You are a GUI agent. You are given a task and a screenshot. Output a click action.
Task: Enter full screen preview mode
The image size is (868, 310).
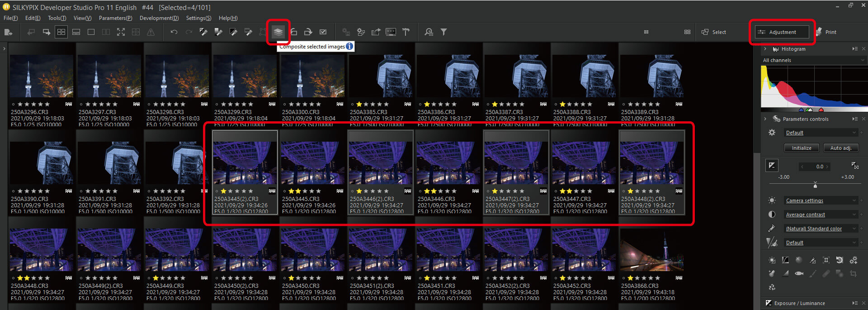coord(121,32)
